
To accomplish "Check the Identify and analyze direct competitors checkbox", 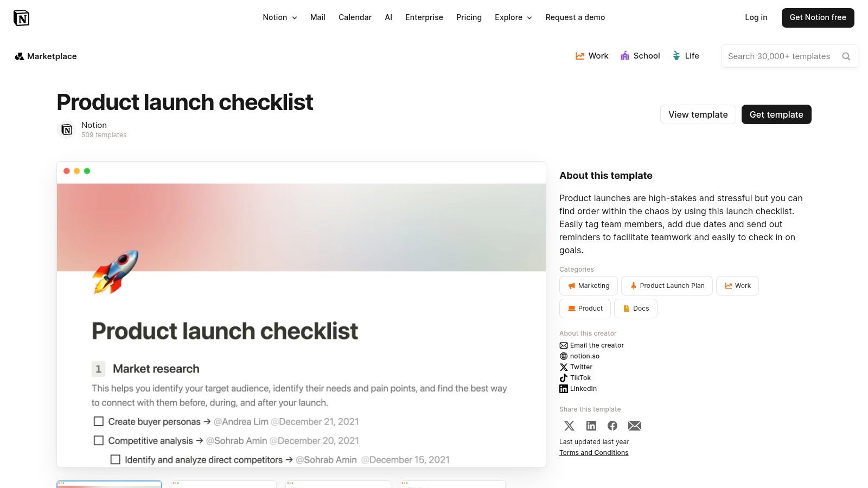I will tap(116, 459).
